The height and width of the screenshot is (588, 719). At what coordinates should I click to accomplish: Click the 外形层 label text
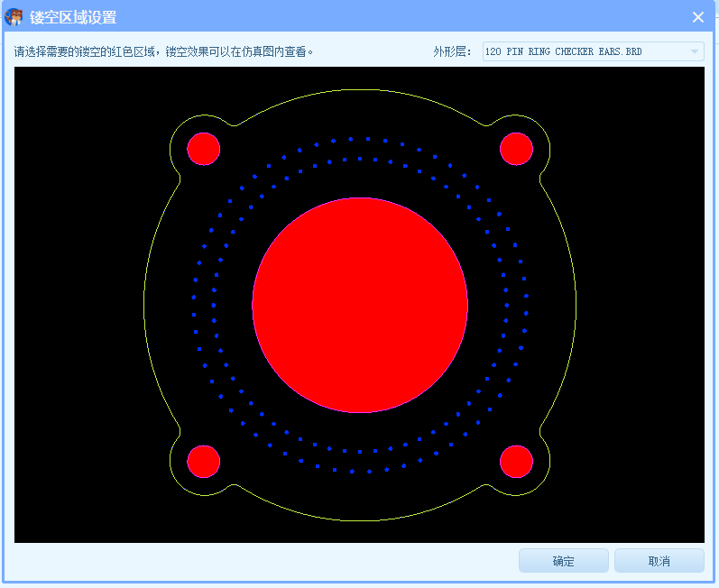click(x=452, y=51)
